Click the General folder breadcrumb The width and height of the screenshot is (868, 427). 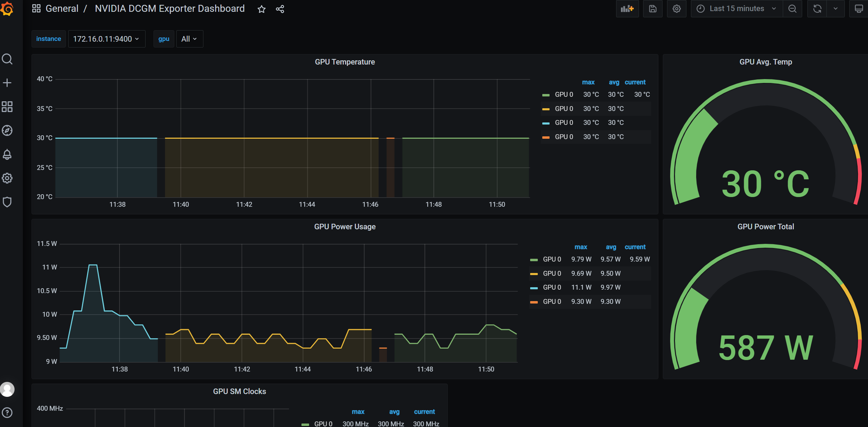(62, 9)
